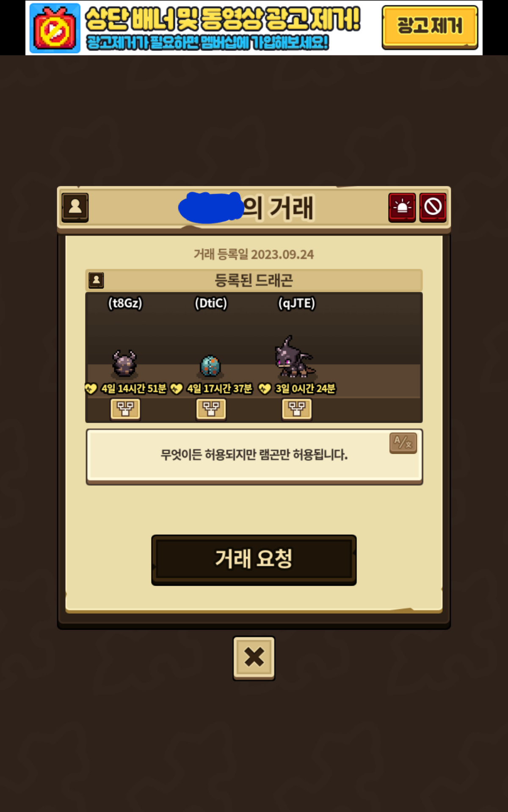Report this trade with the siren icon

402,207
